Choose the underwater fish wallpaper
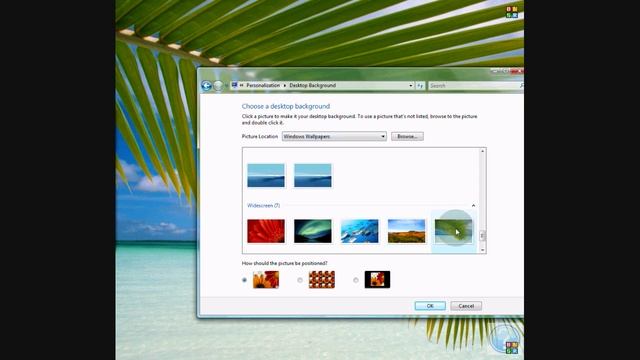Viewport: 640px width, 360px height. tap(360, 231)
